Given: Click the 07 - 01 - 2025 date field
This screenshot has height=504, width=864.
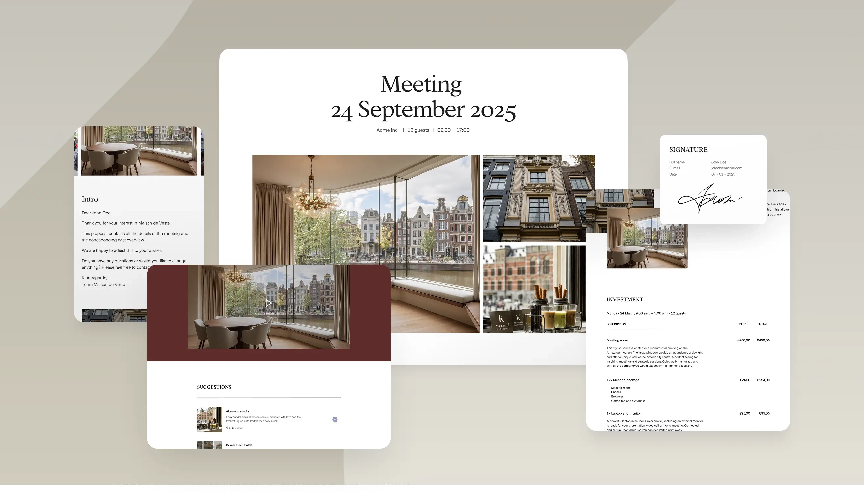Looking at the screenshot, I should point(723,174).
